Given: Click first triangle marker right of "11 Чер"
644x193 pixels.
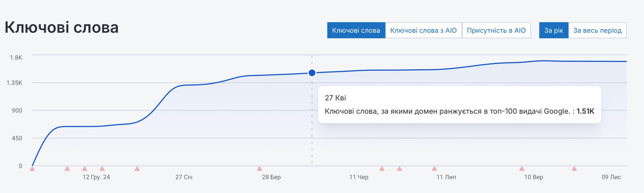Looking at the screenshot, I should (382, 168).
